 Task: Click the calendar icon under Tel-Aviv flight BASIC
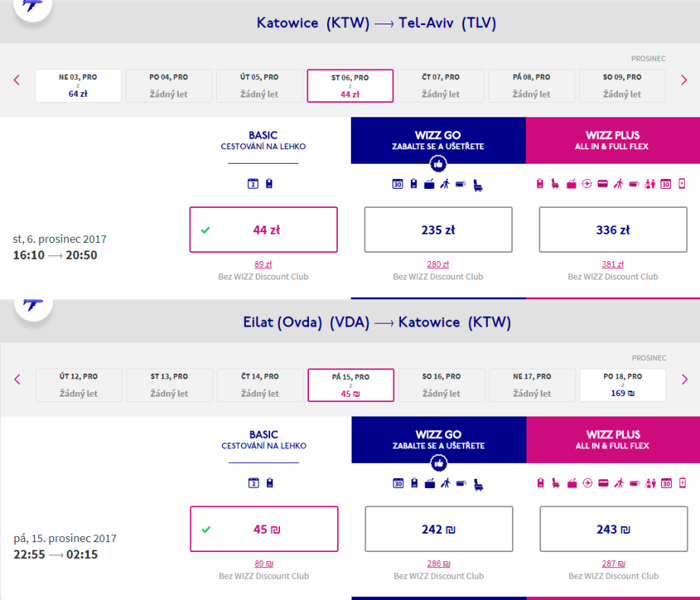pyautogui.click(x=253, y=184)
